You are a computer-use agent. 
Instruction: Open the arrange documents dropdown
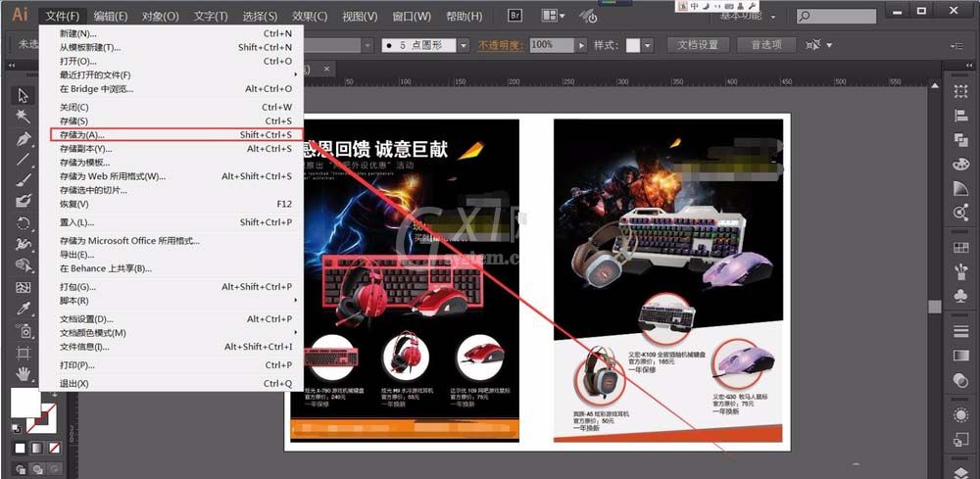pos(554,16)
